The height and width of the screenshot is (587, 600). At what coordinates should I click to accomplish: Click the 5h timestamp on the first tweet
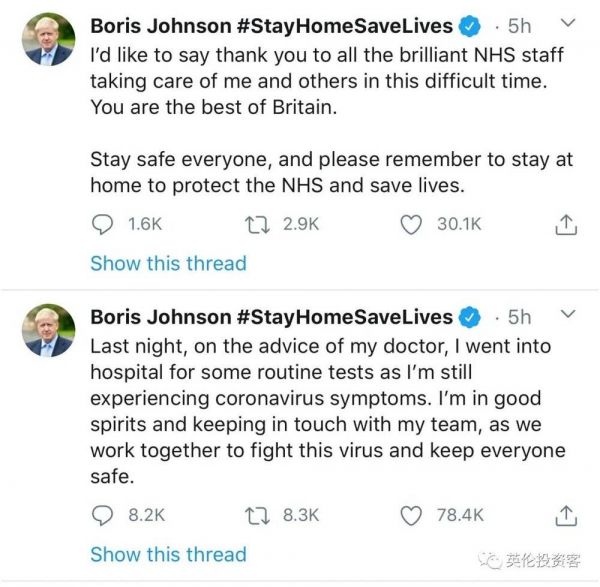520,25
